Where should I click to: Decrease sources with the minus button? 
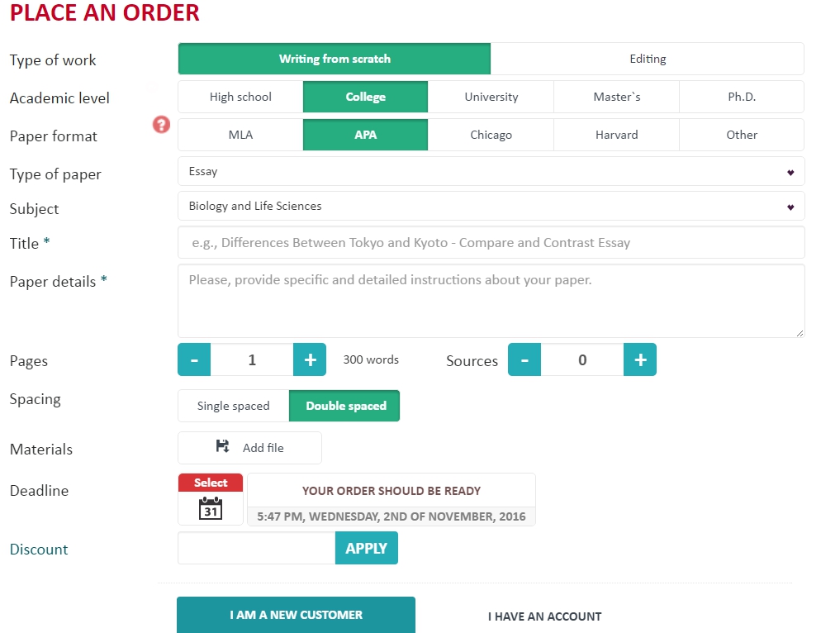pos(524,360)
